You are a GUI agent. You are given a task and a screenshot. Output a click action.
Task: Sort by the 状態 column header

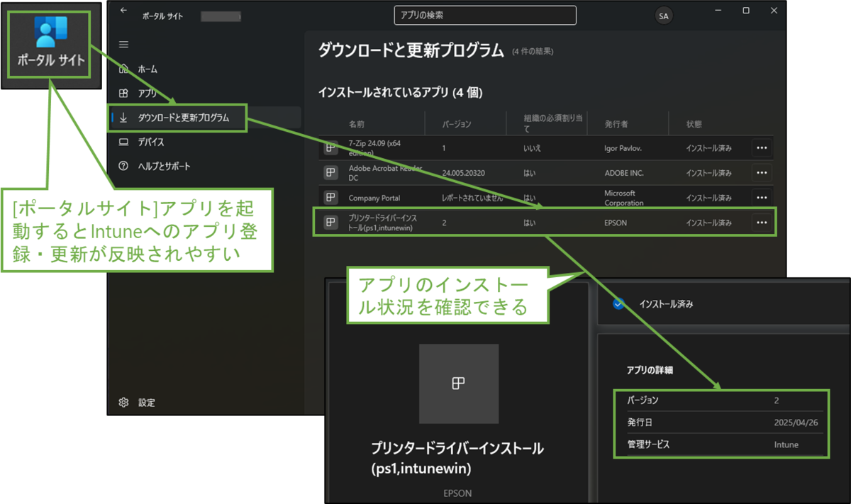click(x=694, y=124)
